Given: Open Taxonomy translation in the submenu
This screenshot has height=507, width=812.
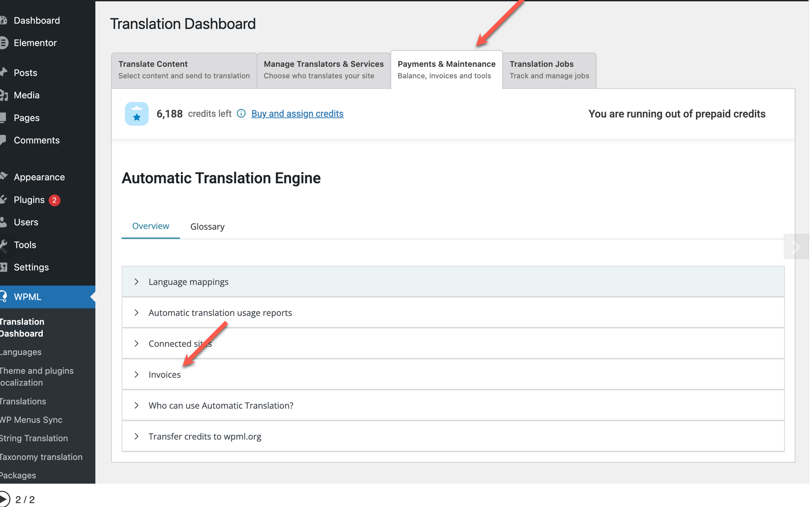Looking at the screenshot, I should tap(41, 457).
